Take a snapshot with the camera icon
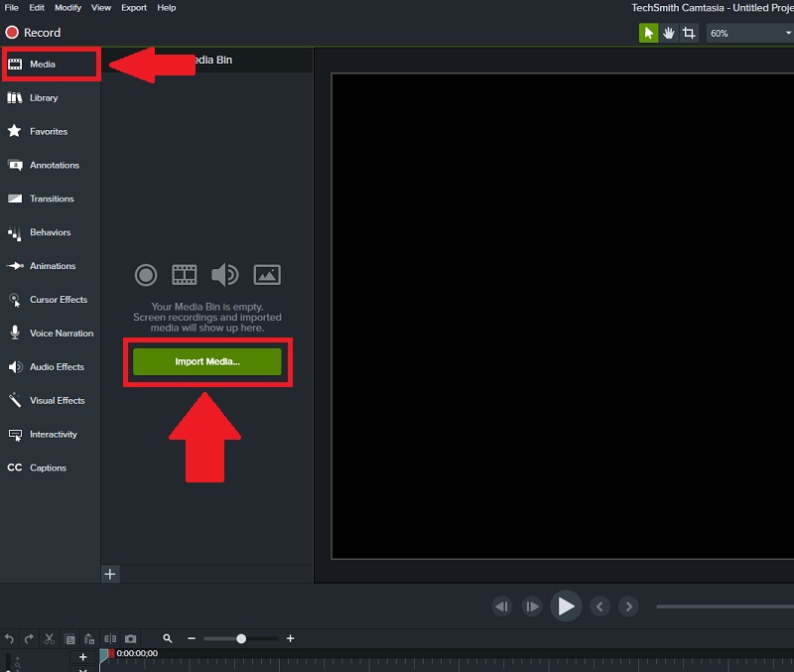This screenshot has width=794, height=672. coord(130,638)
